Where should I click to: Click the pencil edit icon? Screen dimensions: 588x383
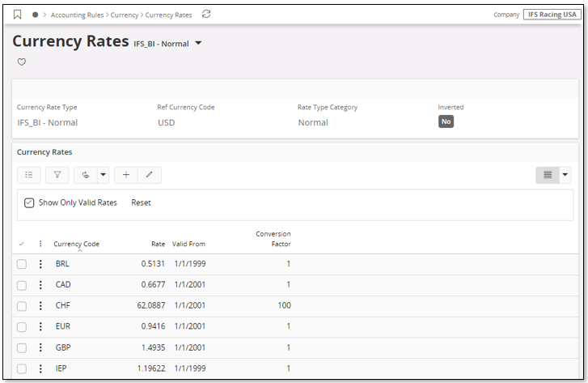(x=149, y=174)
